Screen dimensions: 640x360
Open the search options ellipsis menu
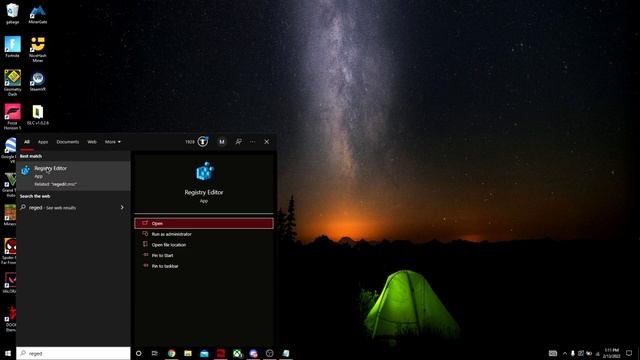(253, 142)
